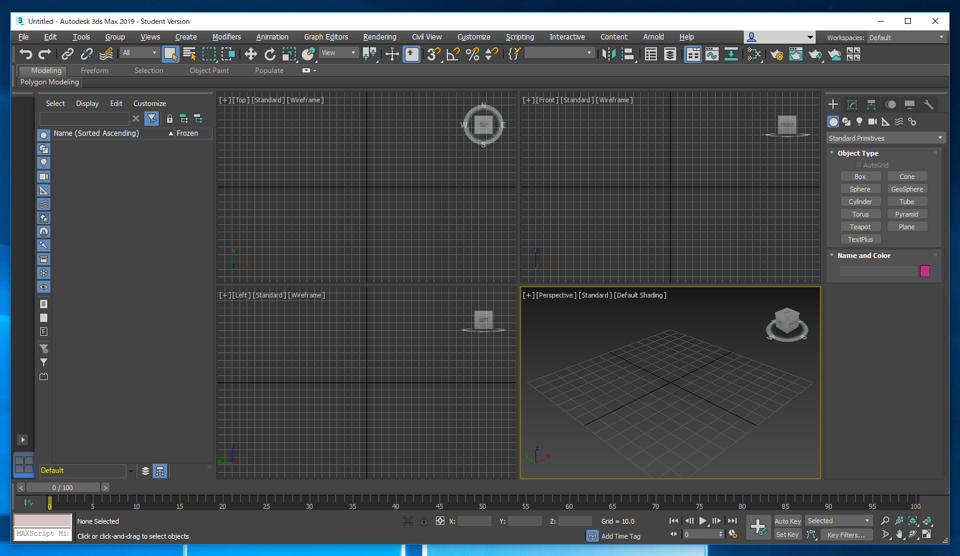Show Cameras category in Create panel
Viewport: 960px width, 556px height.
(872, 122)
